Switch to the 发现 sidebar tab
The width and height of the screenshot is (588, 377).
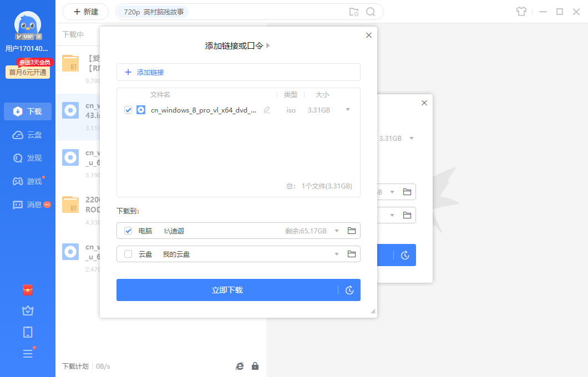click(28, 158)
